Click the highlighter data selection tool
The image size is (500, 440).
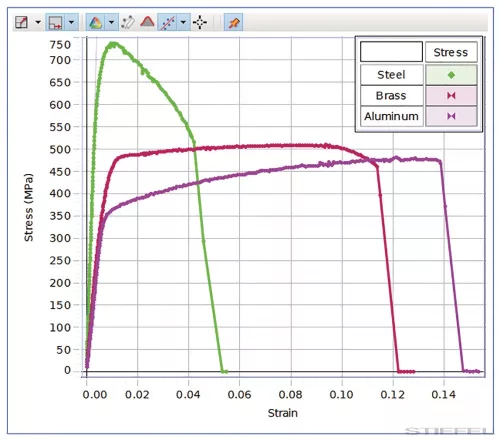(128, 22)
